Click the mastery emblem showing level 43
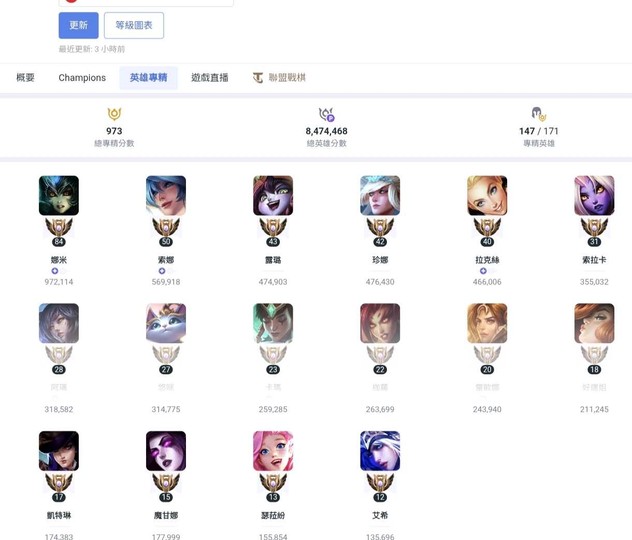The image size is (632, 540). point(273,232)
